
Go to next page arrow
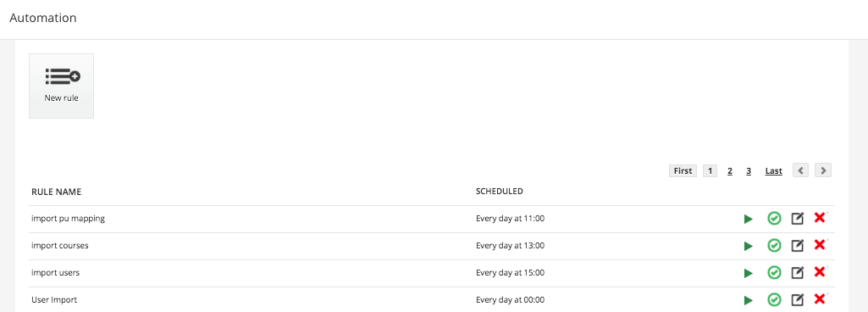tap(823, 170)
